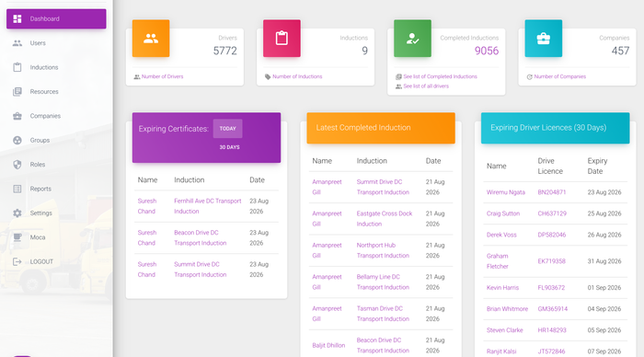Screen dimensions: 644x357
Task: Click Amanpreet Gill in Summit Drive DC row
Action: pyautogui.click(x=327, y=187)
